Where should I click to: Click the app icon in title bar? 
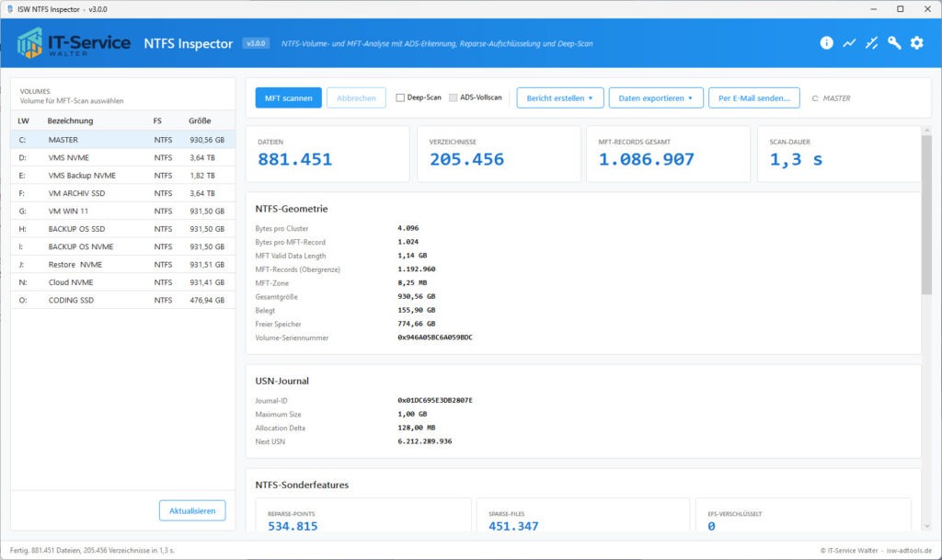coord(9,9)
